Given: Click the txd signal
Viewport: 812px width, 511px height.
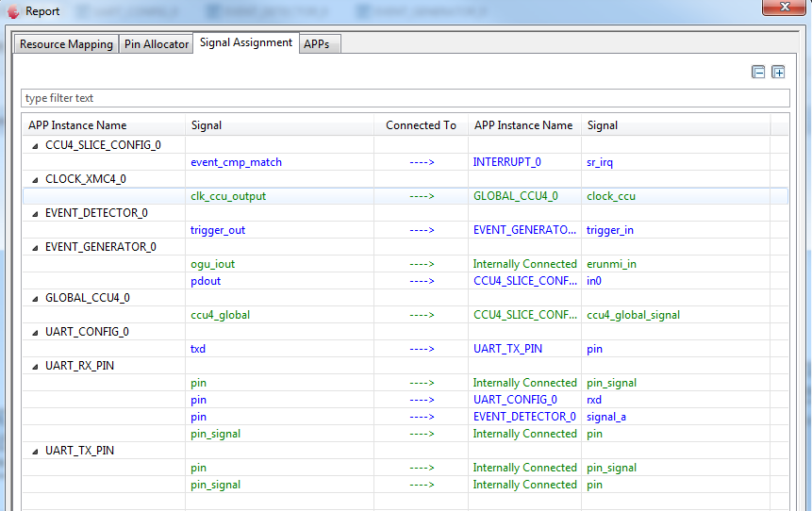Looking at the screenshot, I should coord(198,349).
